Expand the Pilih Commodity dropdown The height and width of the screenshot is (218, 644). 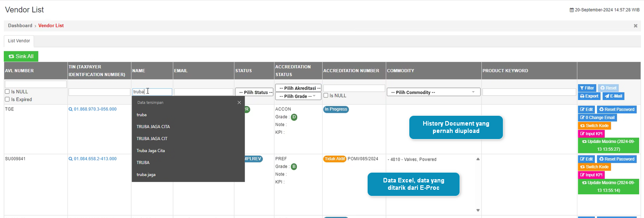(433, 92)
